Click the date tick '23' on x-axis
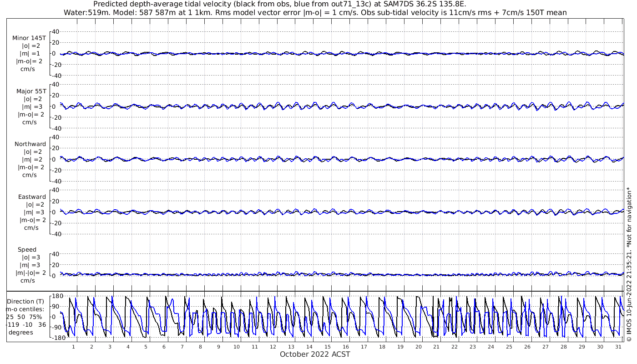 473,347
